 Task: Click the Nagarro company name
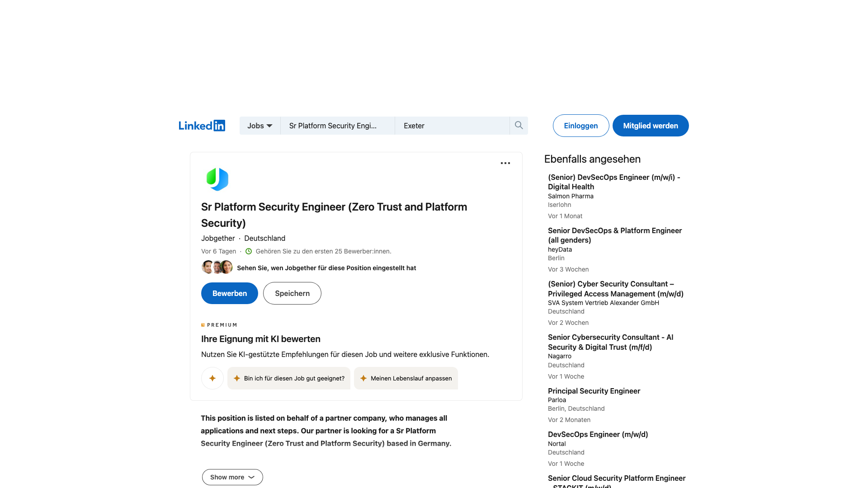pyautogui.click(x=560, y=356)
